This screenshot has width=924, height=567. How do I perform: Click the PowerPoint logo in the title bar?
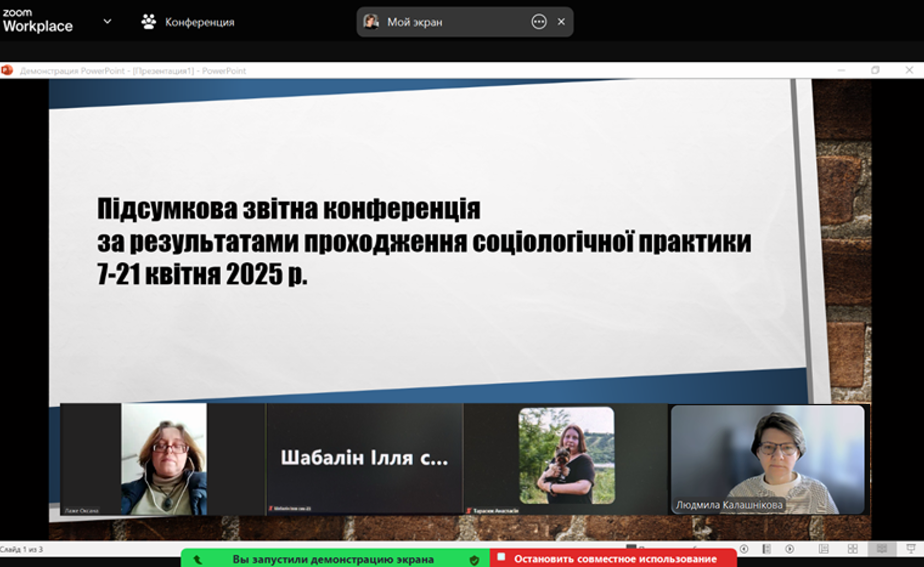coord(7,70)
